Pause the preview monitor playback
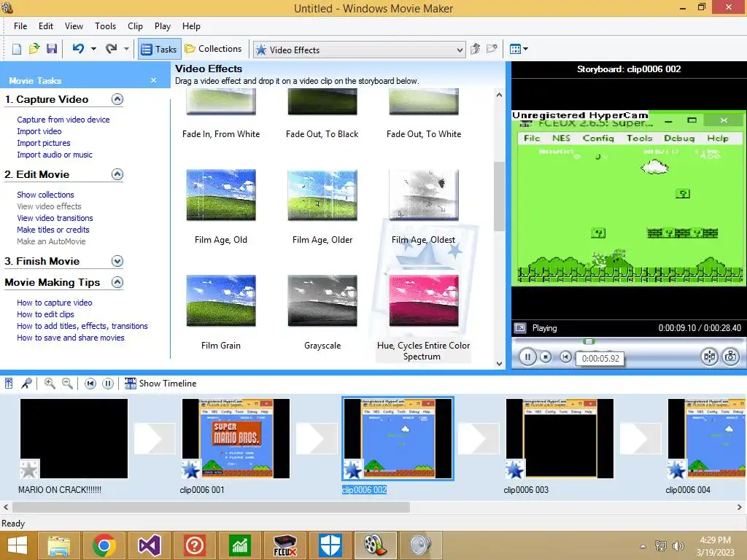This screenshot has width=747, height=560. coord(528,357)
